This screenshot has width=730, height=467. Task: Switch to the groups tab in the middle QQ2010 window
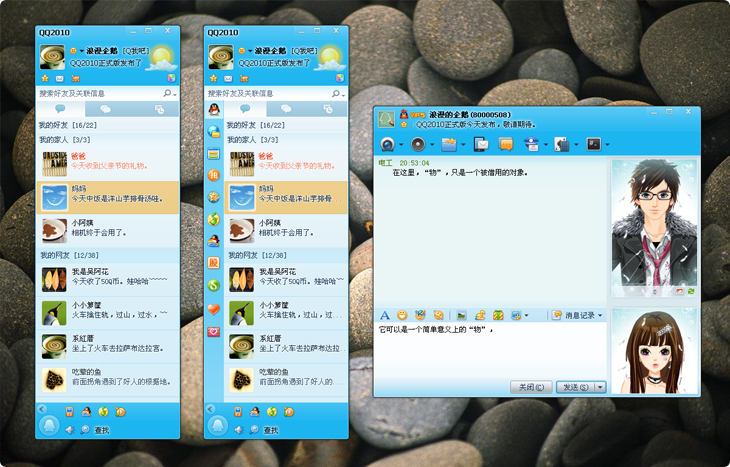tap(286, 109)
